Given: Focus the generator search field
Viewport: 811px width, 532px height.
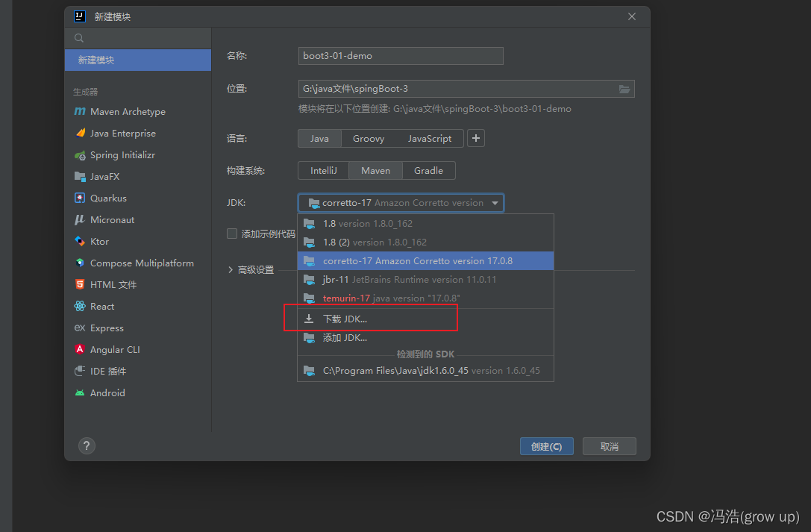Looking at the screenshot, I should tap(137, 38).
